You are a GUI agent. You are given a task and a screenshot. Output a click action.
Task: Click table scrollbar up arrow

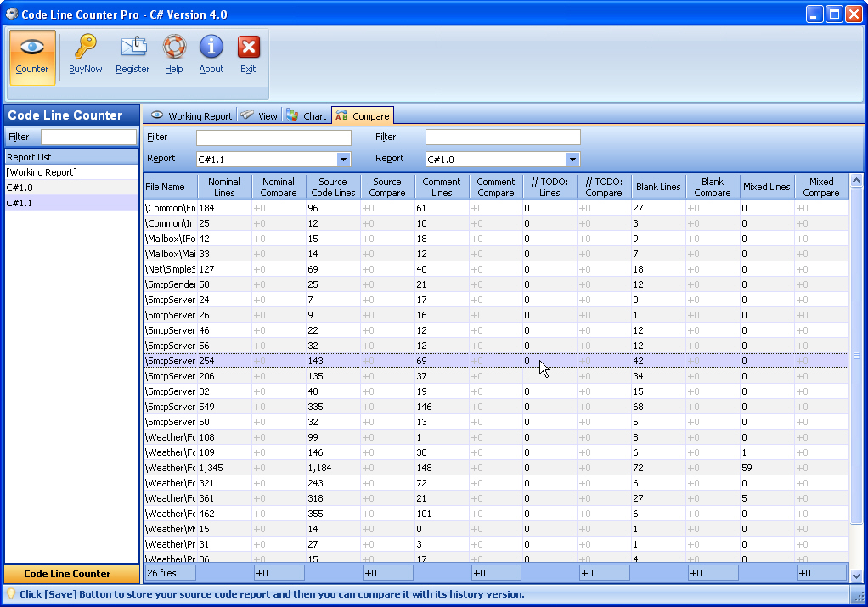coord(856,181)
